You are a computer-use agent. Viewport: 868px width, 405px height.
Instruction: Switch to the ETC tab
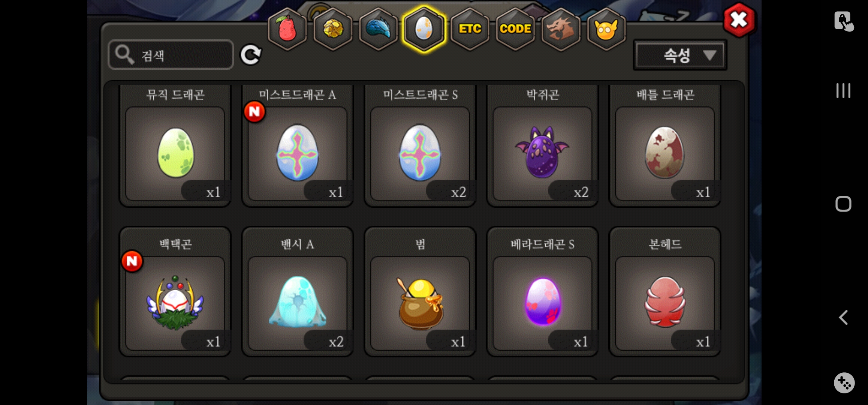[470, 29]
